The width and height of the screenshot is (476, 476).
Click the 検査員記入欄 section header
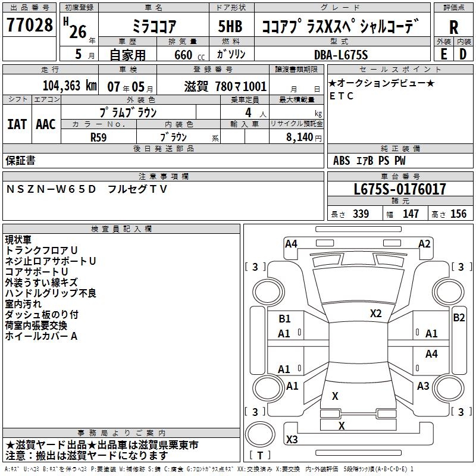pos(121,229)
